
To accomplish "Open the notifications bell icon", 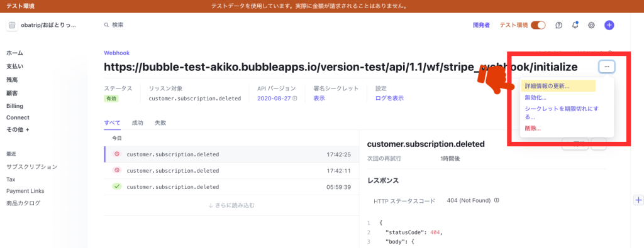I will (575, 25).
